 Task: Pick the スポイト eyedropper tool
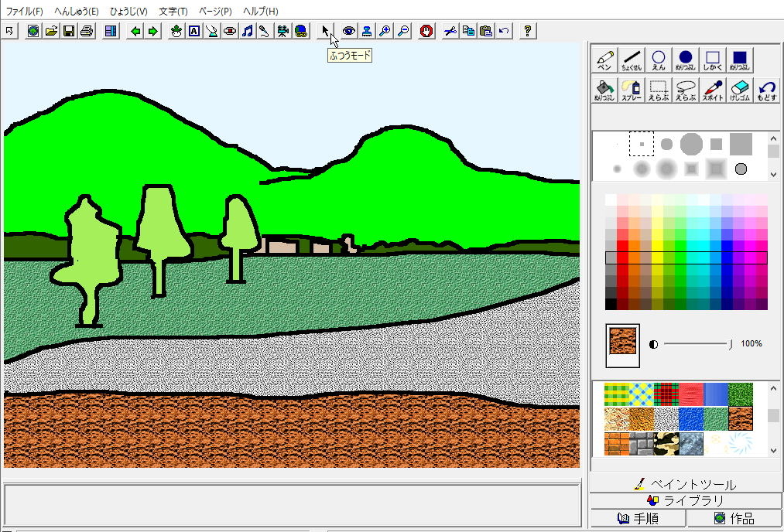[713, 90]
